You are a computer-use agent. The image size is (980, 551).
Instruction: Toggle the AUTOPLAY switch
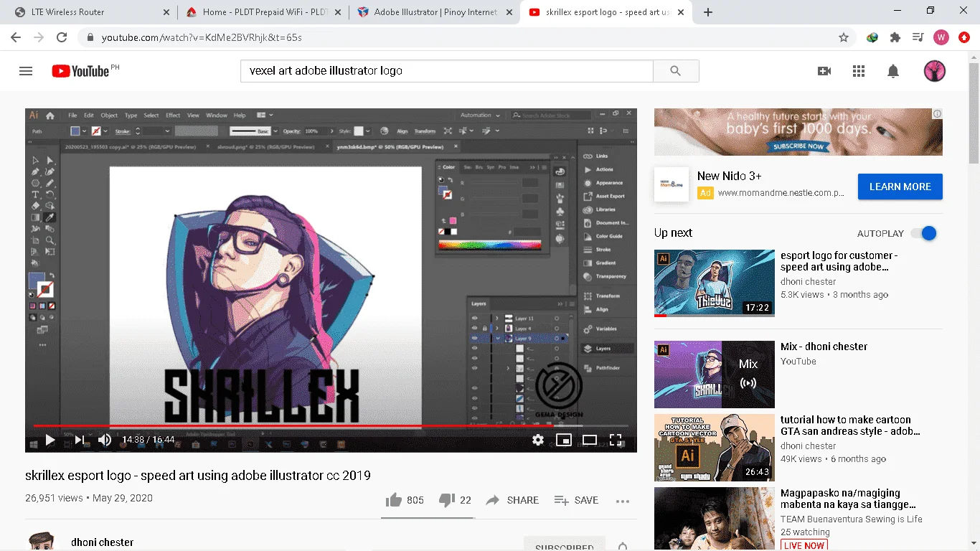click(x=924, y=233)
